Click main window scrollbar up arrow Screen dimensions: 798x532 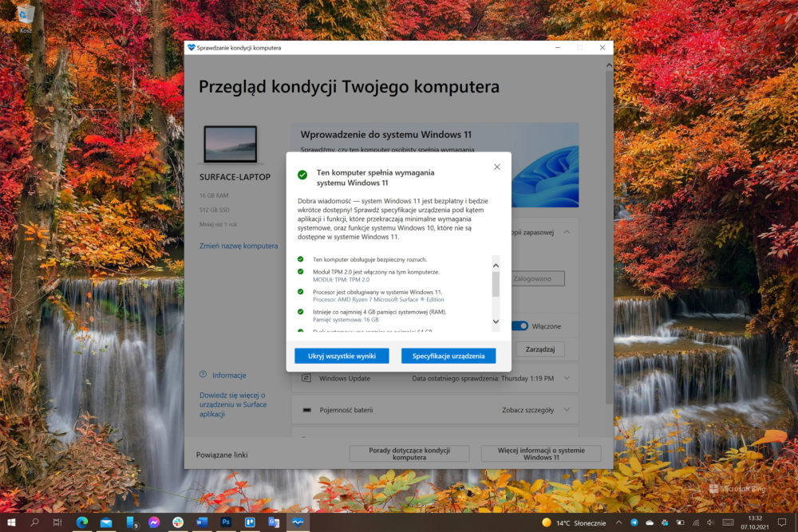tap(609, 65)
